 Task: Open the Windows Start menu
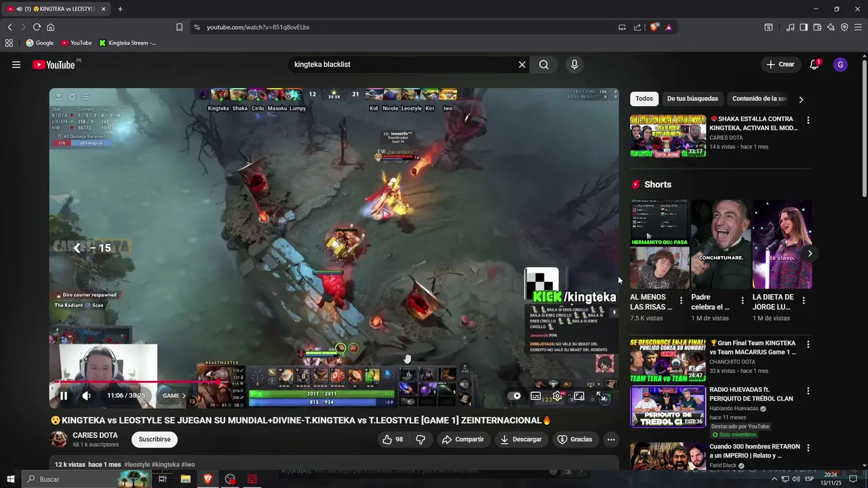click(x=10, y=479)
